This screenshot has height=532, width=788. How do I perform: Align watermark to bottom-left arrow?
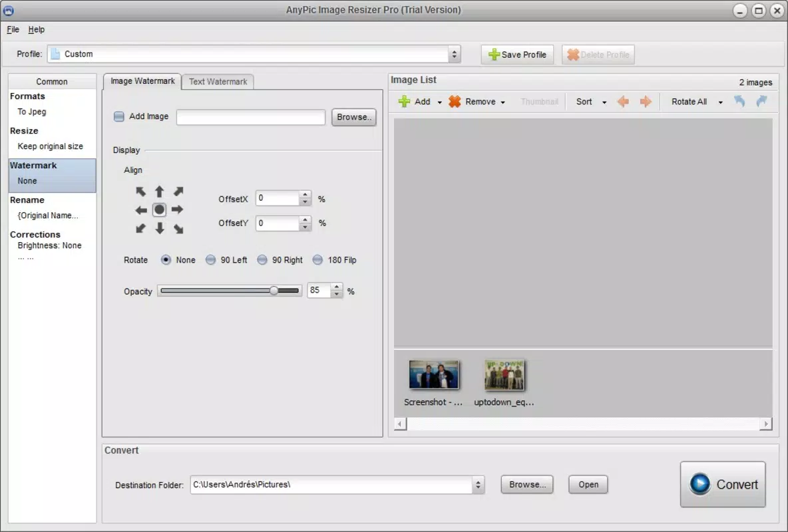pyautogui.click(x=140, y=229)
